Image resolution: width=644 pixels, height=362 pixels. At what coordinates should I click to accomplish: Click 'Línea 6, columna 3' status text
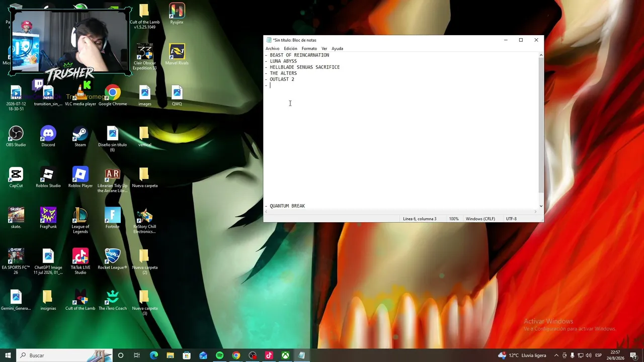click(x=420, y=219)
